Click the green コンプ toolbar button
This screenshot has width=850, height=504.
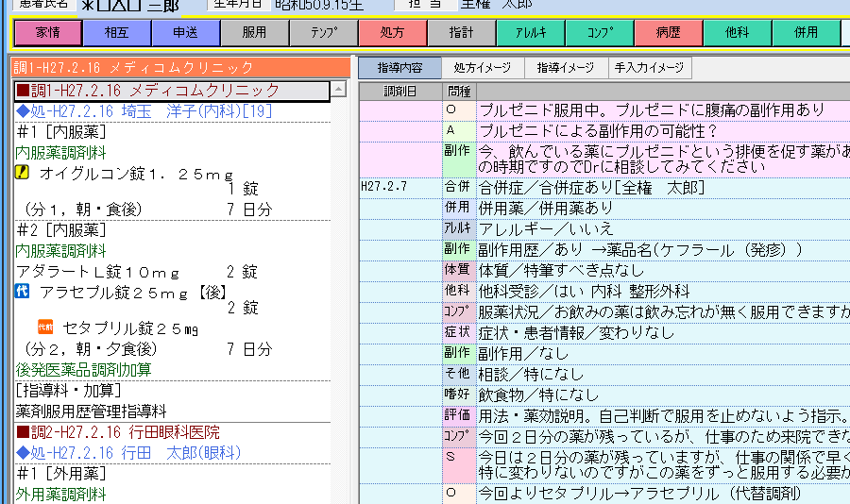point(599,32)
